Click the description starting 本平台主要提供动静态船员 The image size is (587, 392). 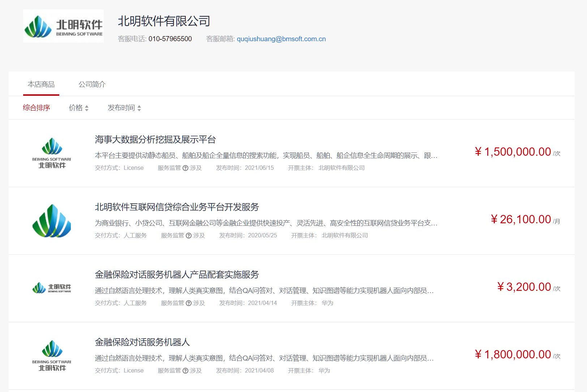[266, 155]
